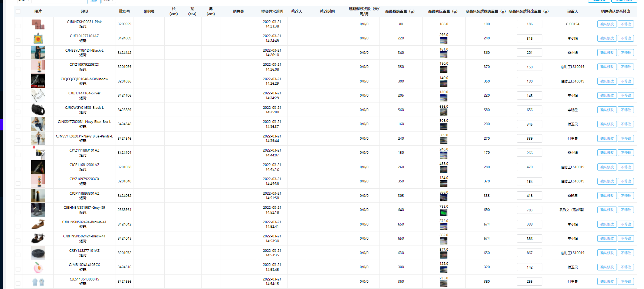Preview the CJQCQCQT01040-M3Window product image
The width and height of the screenshot is (644, 289).
(x=38, y=81)
